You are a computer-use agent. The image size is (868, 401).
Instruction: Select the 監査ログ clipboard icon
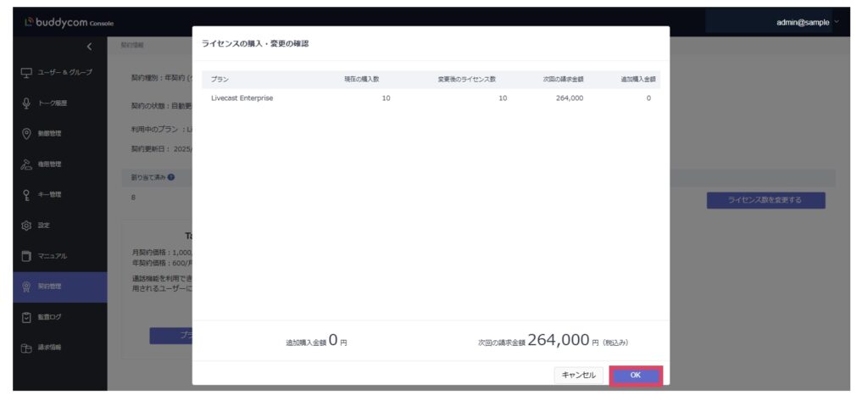point(26,317)
